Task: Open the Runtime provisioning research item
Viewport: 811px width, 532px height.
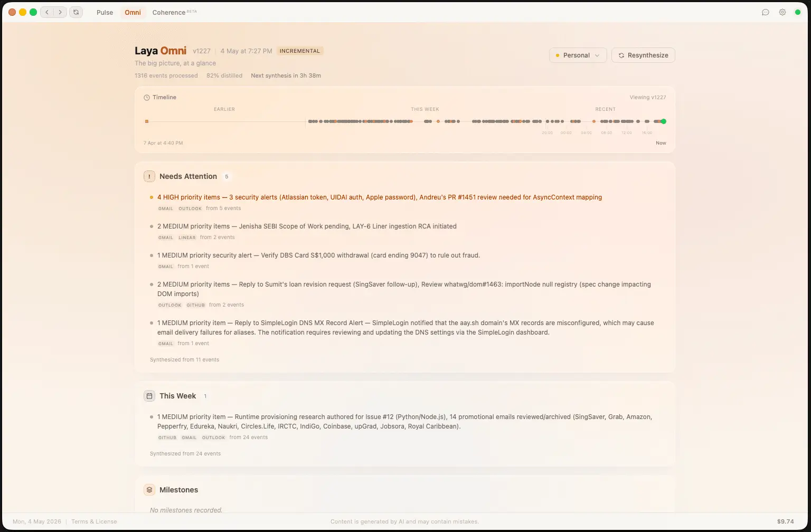Action: pyautogui.click(x=404, y=422)
